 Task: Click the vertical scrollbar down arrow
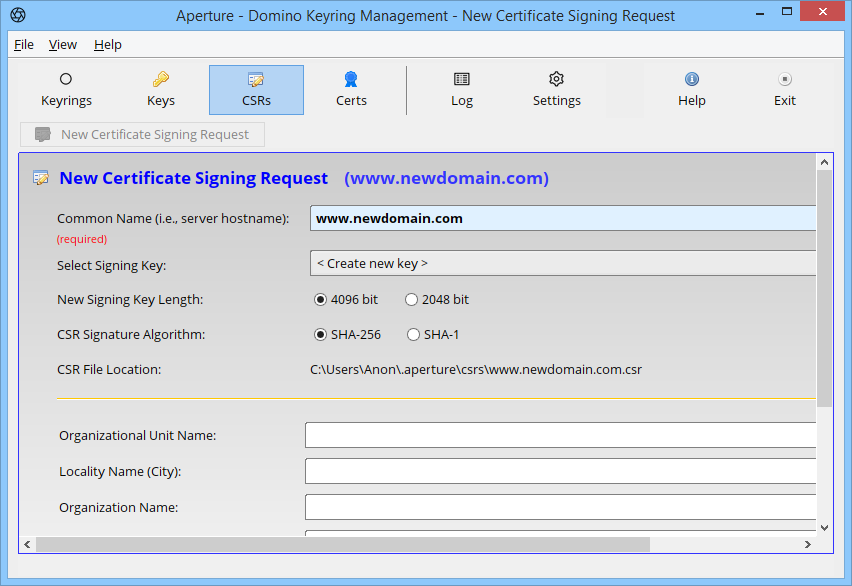[824, 528]
